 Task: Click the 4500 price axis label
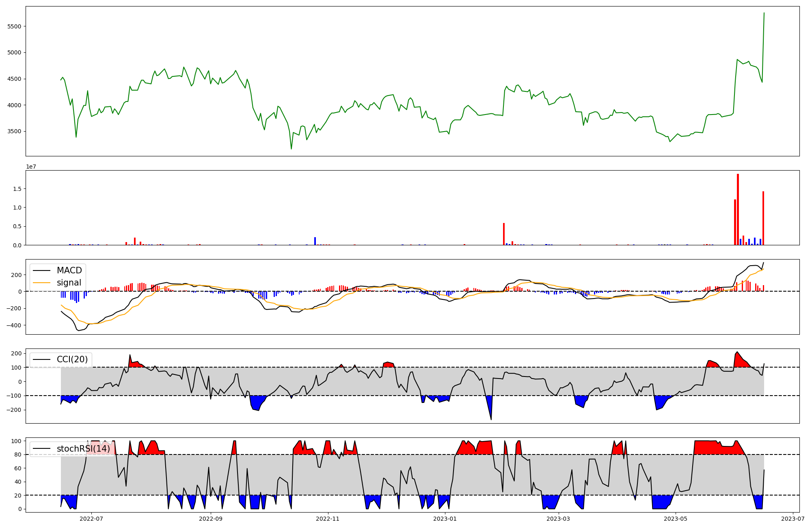click(x=15, y=79)
